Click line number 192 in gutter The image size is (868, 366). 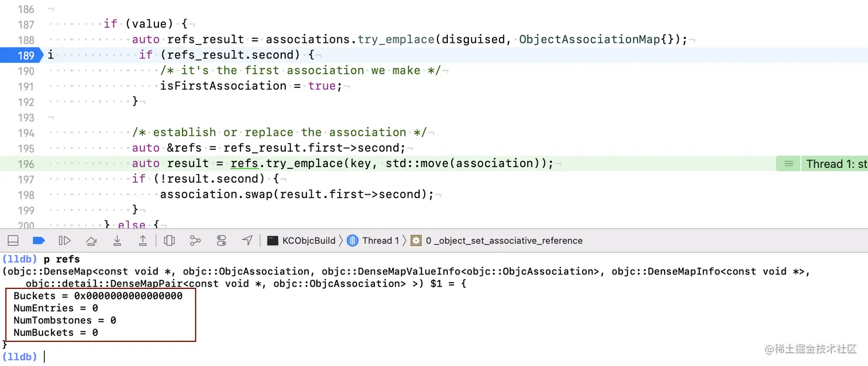pyautogui.click(x=26, y=102)
